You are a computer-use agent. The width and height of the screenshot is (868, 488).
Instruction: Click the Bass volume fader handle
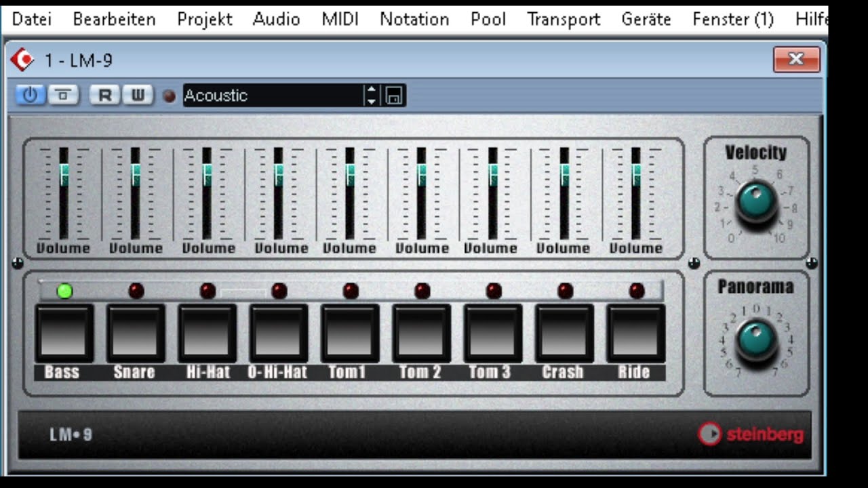coord(64,174)
